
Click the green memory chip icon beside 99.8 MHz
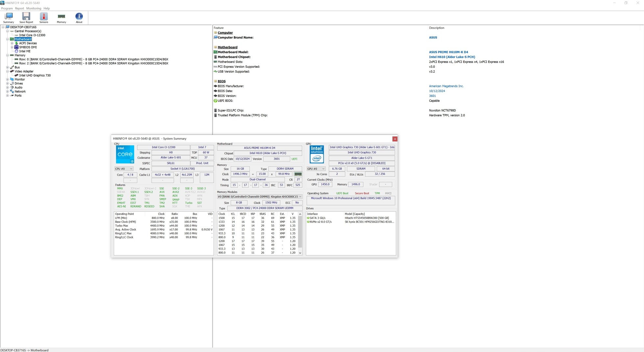[298, 174]
